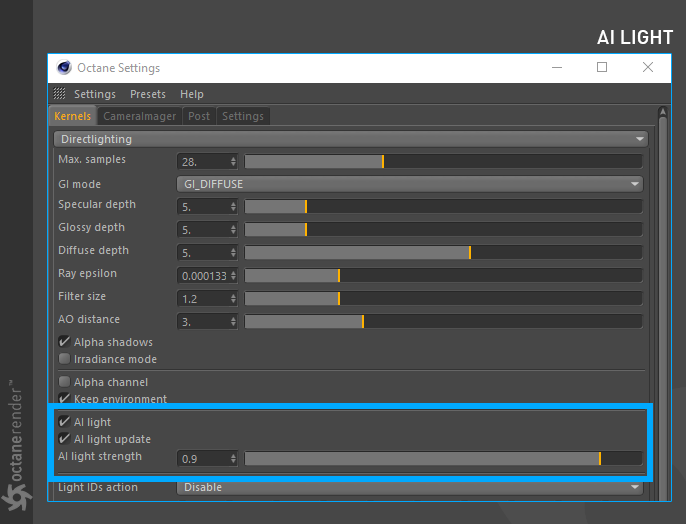The width and height of the screenshot is (686, 524).
Task: Click the scrollbar up arrow
Action: click(663, 112)
